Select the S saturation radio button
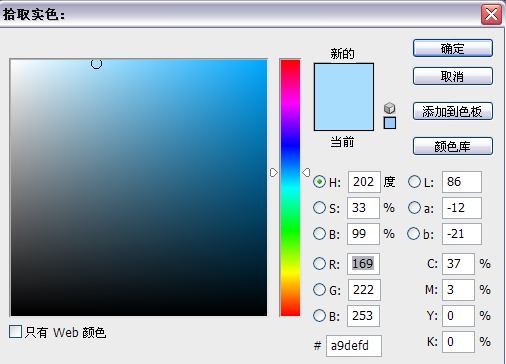Screen dimensions: 506x364 pos(319,208)
